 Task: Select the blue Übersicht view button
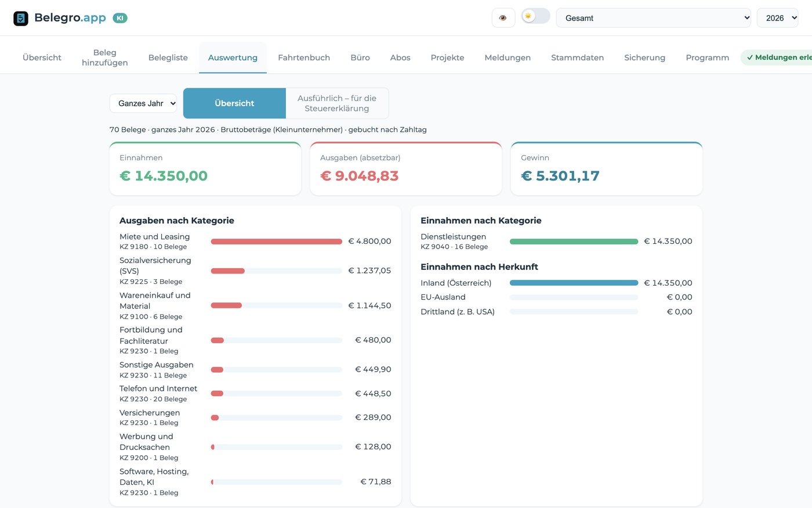click(x=234, y=103)
